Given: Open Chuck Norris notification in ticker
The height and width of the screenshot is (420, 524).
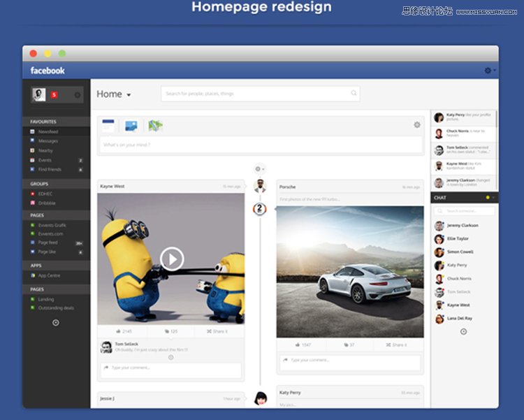Looking at the screenshot, I should pyautogui.click(x=463, y=133).
